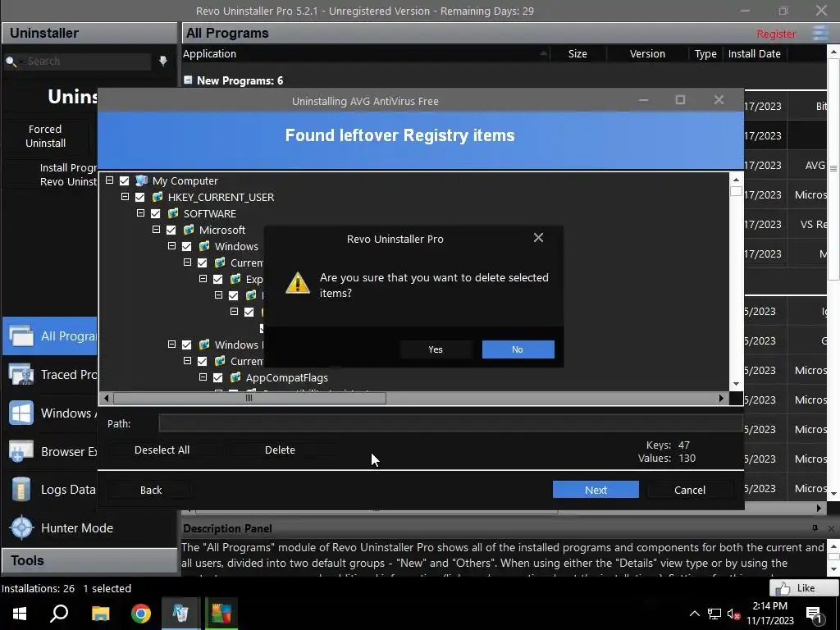Image resolution: width=840 pixels, height=630 pixels.
Task: Click No in the confirmation dialog
Action: click(518, 349)
